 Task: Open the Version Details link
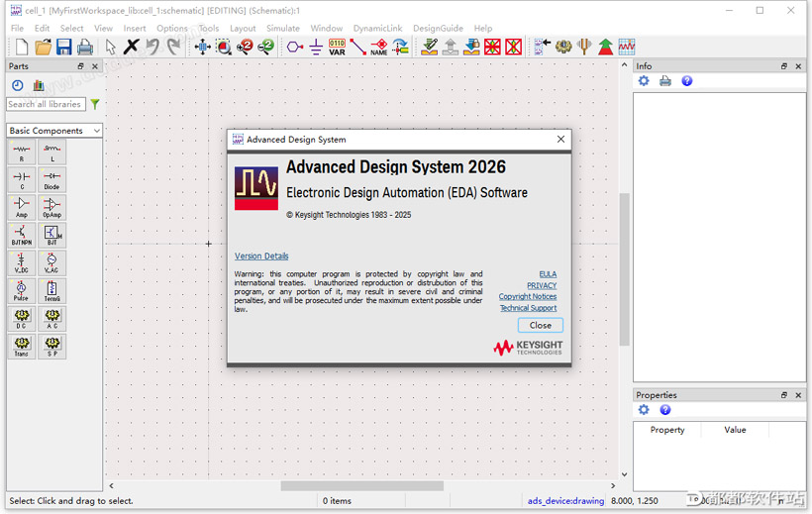[x=261, y=257]
